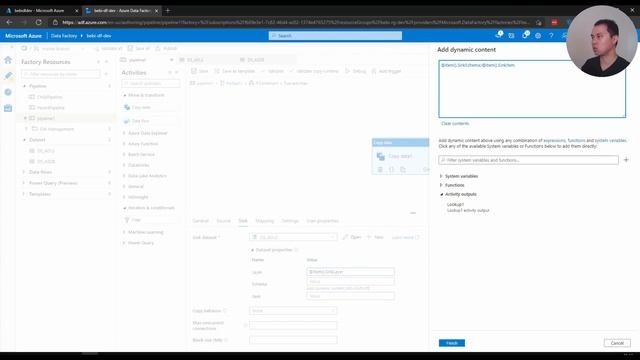Click New next to Sink dataset
Viewport: 640px width, 360px height.
coord(375,237)
